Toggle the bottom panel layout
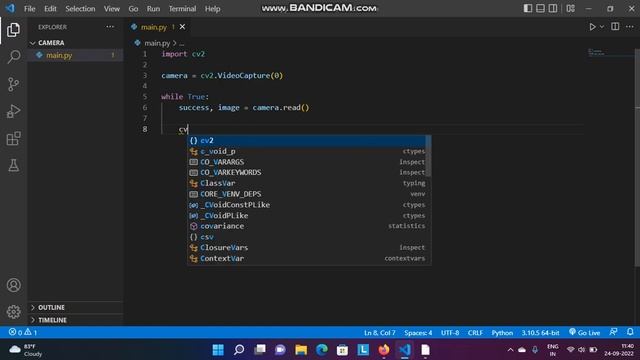This screenshot has width=640, height=360. (540, 9)
